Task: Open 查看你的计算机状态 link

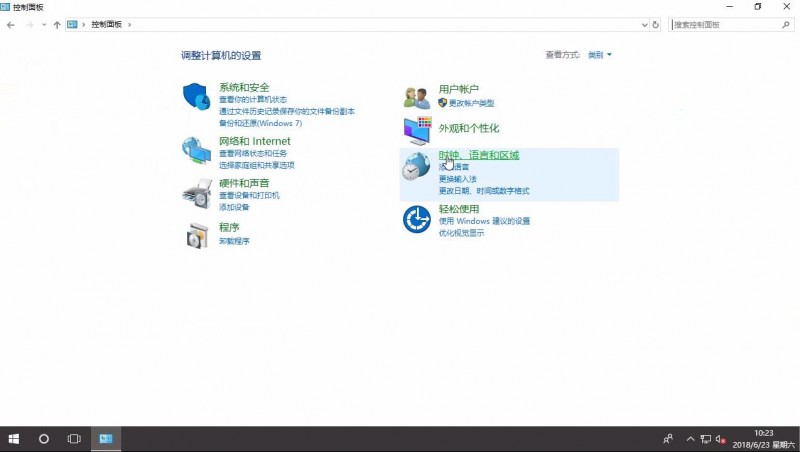Action: point(253,99)
